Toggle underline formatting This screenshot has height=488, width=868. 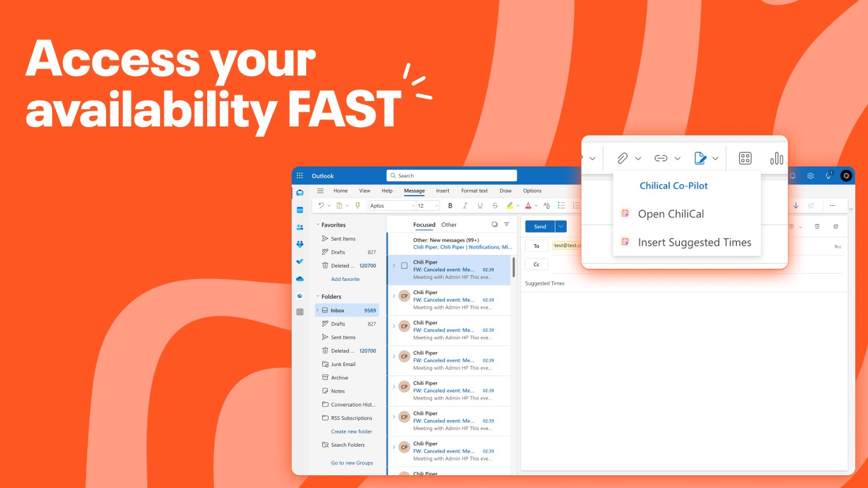[x=480, y=205]
